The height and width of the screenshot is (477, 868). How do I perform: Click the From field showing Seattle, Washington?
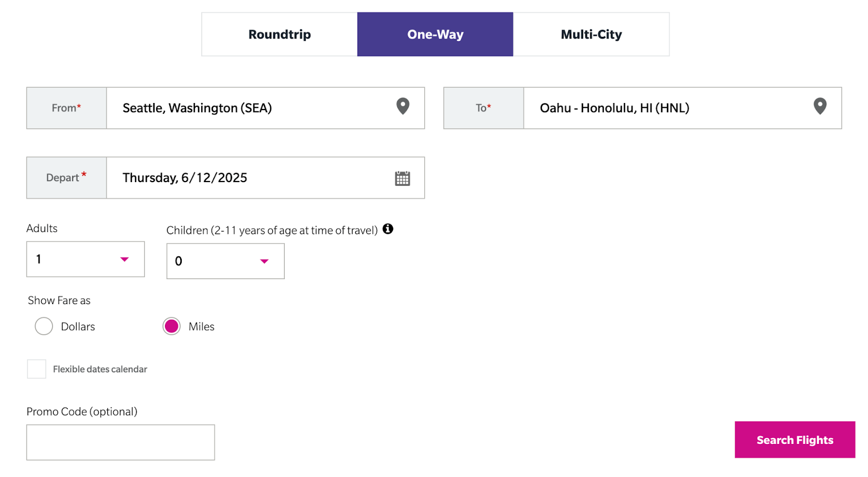tap(265, 108)
